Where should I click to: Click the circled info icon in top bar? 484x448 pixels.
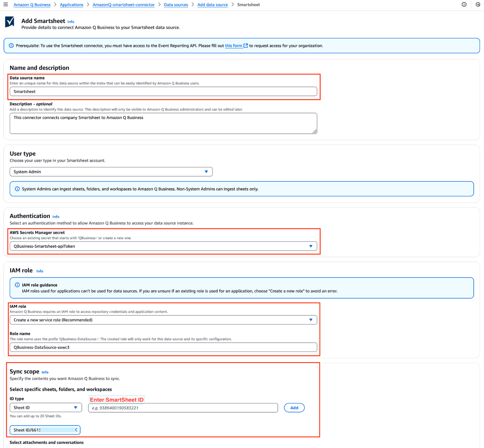[x=464, y=5]
